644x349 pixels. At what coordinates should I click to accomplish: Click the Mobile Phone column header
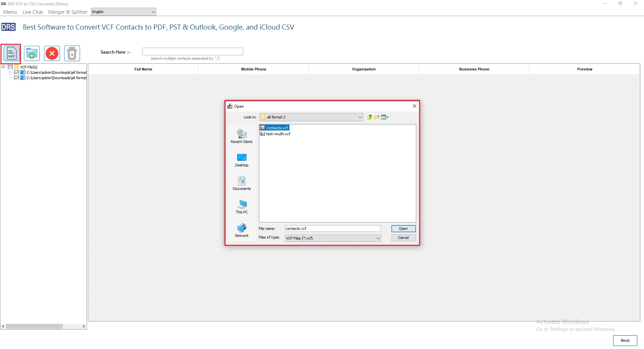coord(254,69)
